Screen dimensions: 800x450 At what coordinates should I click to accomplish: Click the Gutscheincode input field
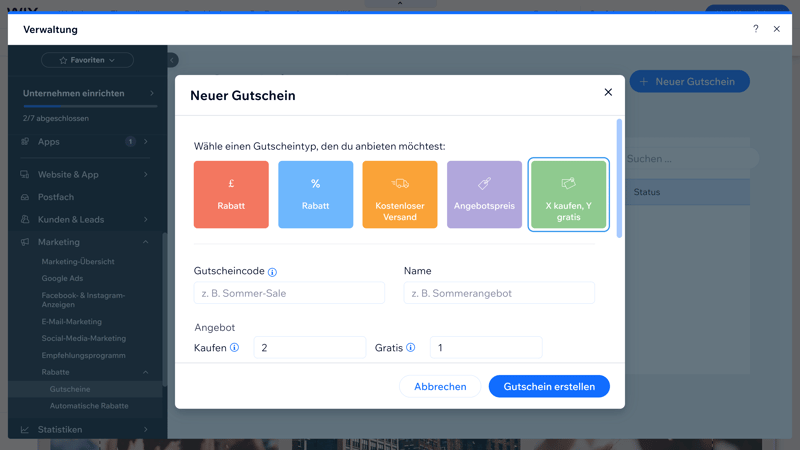coord(289,293)
